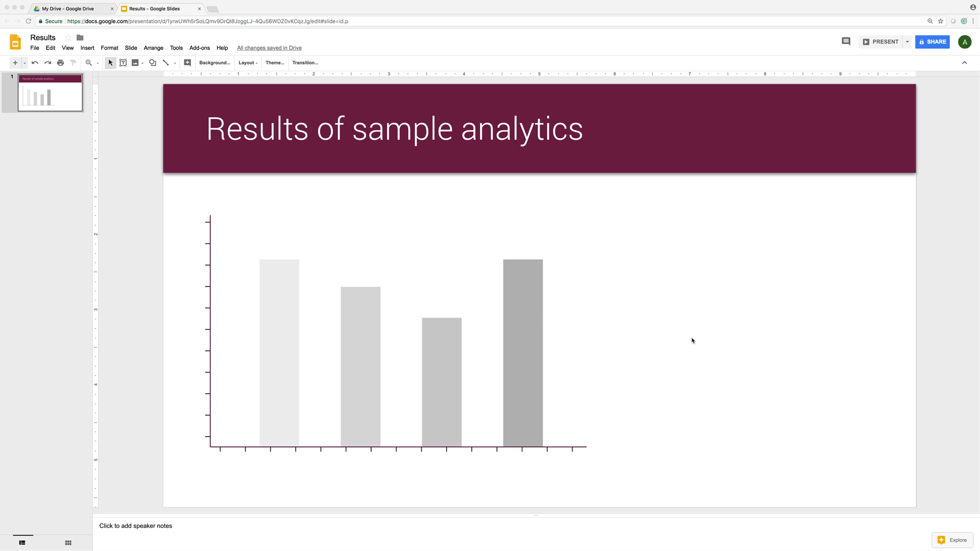Screen dimensions: 980x551
Task: Open comments history speech bubble icon
Action: point(846,42)
